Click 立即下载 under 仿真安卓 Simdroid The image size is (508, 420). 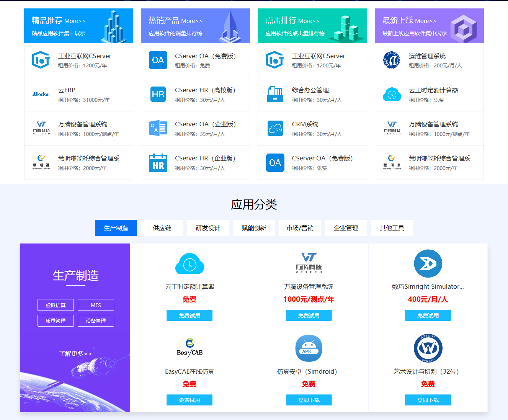click(x=309, y=400)
